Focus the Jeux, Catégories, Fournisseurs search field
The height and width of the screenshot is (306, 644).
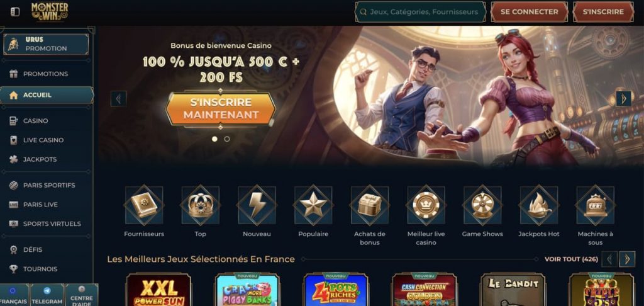tap(420, 12)
